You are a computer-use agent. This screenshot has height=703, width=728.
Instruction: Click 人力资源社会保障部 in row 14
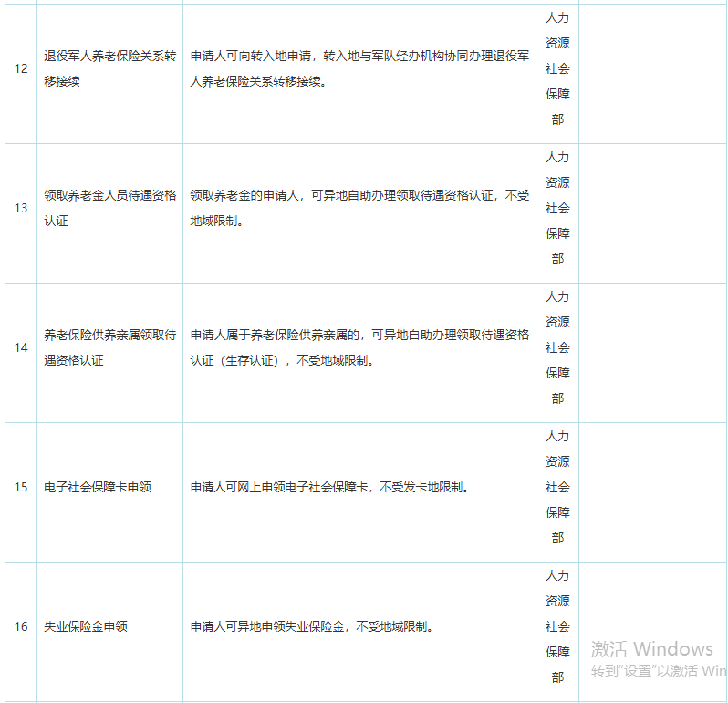[557, 347]
